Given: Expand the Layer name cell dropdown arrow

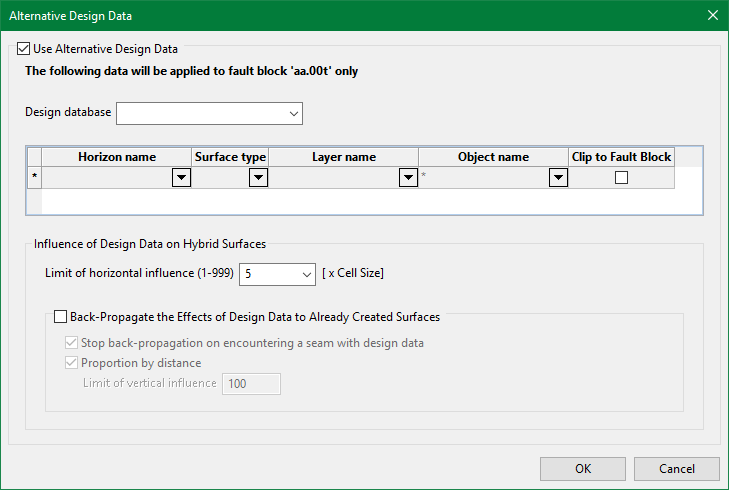Looking at the screenshot, I should pos(407,178).
